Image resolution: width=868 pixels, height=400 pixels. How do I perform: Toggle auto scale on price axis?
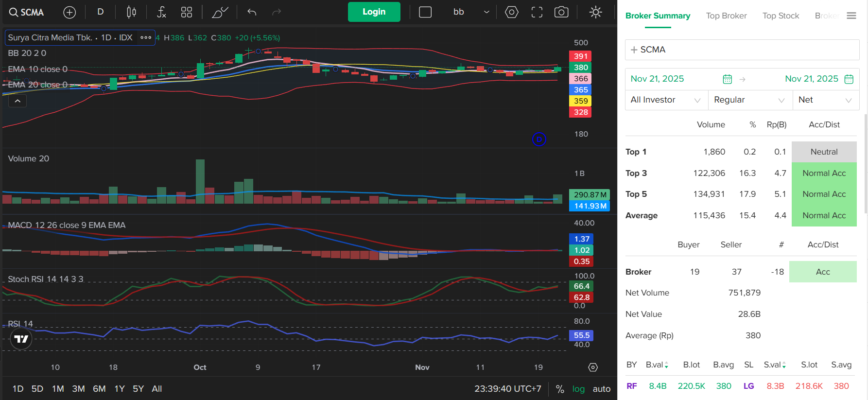[601, 389]
